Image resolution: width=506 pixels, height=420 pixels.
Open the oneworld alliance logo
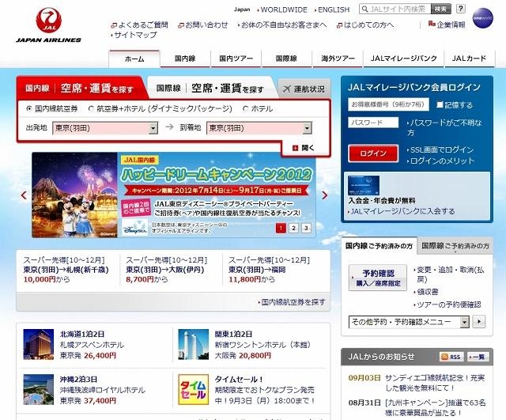pyautogui.click(x=483, y=18)
